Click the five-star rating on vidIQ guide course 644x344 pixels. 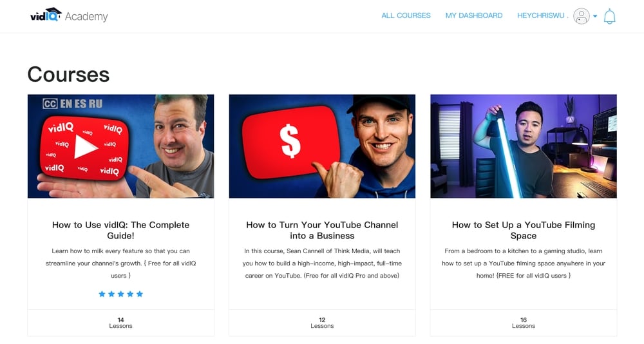pyautogui.click(x=121, y=294)
